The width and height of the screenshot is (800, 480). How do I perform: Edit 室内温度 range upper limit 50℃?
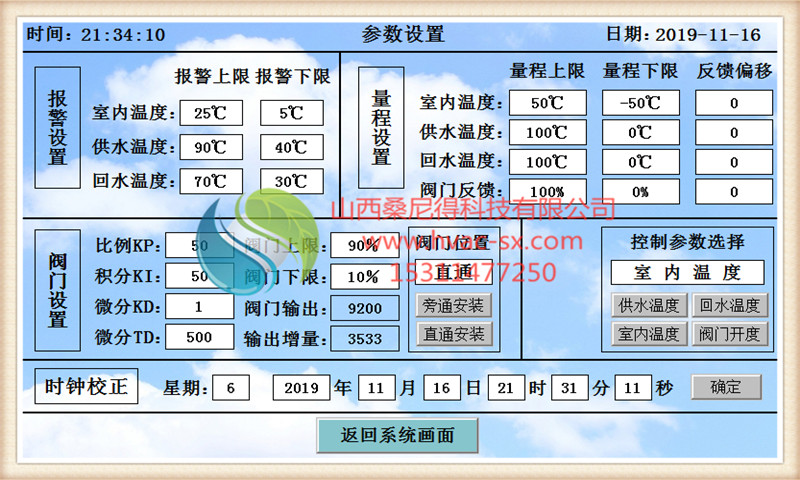coord(547,103)
